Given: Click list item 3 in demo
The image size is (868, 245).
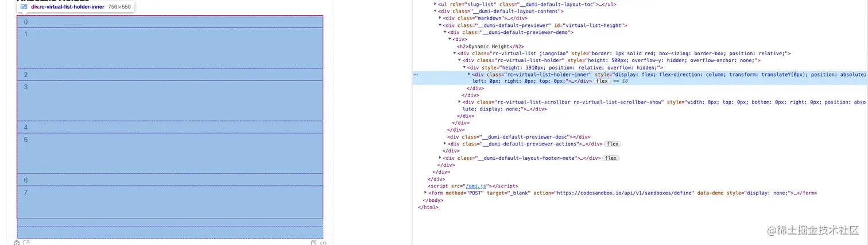Looking at the screenshot, I should click(x=170, y=101).
